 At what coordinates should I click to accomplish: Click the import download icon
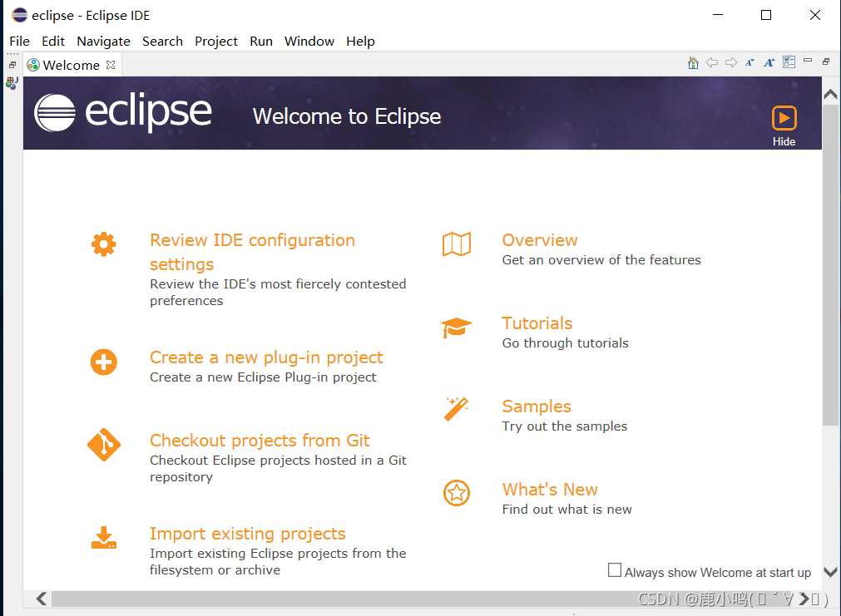click(103, 538)
